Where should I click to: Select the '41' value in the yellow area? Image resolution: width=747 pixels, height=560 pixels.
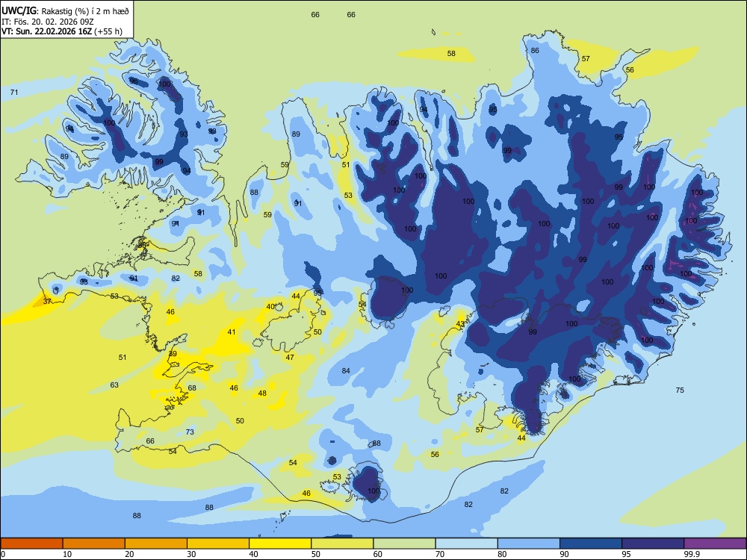click(232, 332)
